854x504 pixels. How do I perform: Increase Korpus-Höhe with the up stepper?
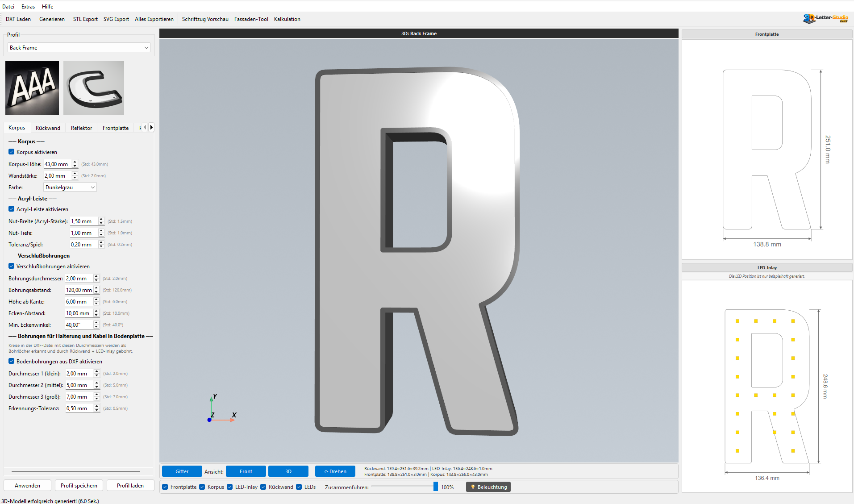point(75,162)
